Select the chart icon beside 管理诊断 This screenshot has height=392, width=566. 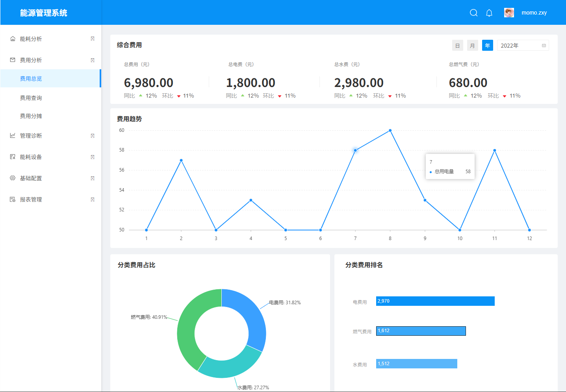pos(13,135)
